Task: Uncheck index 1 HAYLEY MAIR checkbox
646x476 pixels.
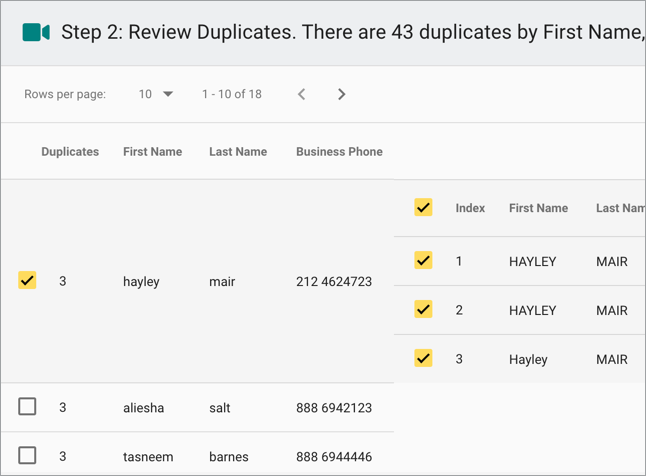Action: (x=423, y=260)
